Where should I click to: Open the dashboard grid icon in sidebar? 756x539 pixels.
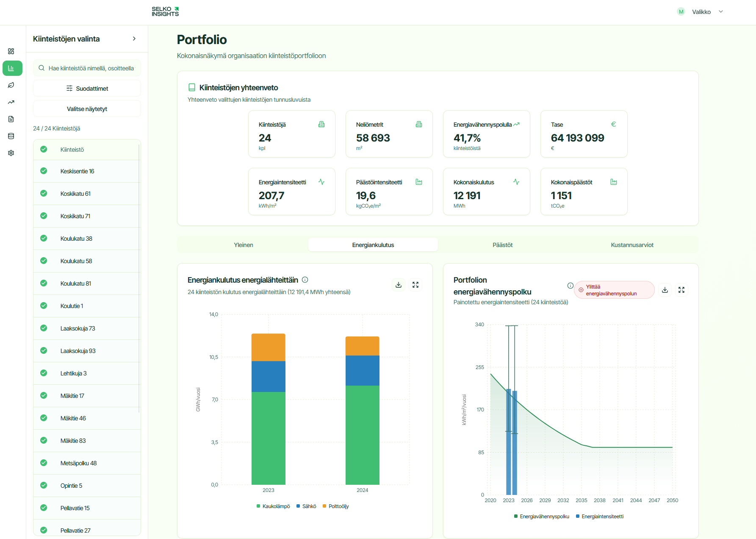(11, 51)
